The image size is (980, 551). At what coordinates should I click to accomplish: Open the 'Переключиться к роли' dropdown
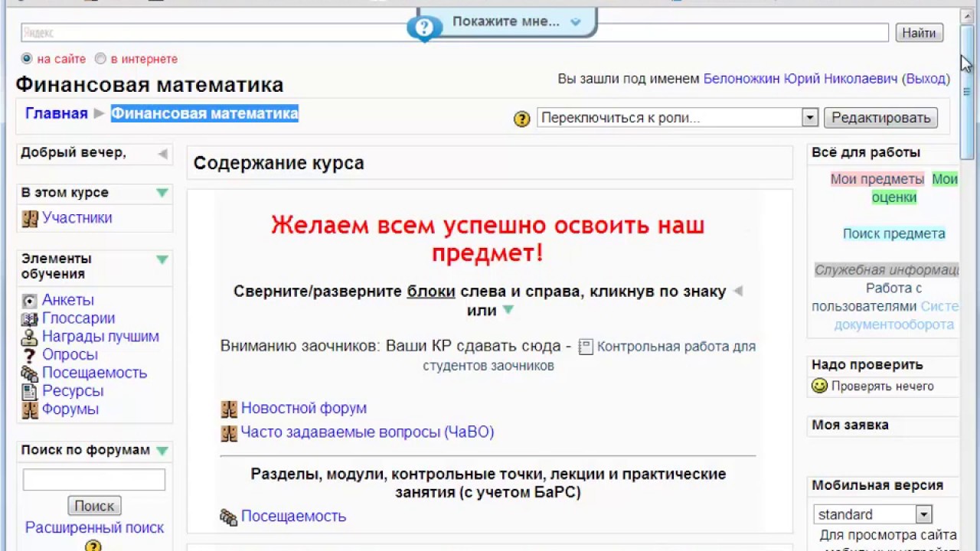tap(678, 118)
